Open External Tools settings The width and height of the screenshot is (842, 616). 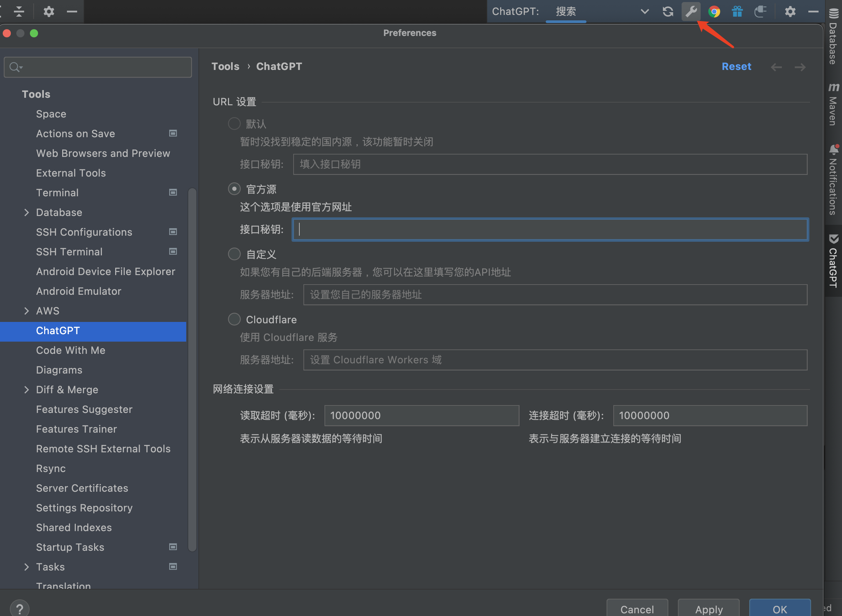(x=71, y=173)
